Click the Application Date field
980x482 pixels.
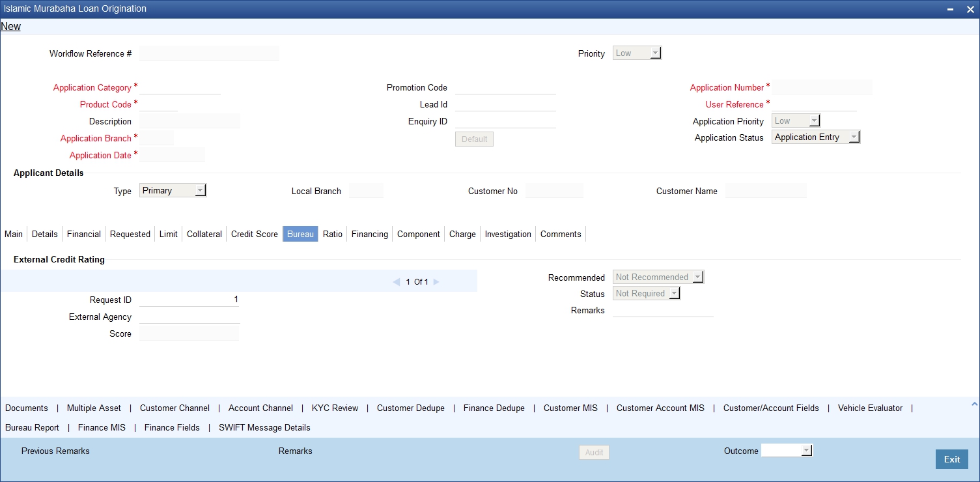(172, 155)
